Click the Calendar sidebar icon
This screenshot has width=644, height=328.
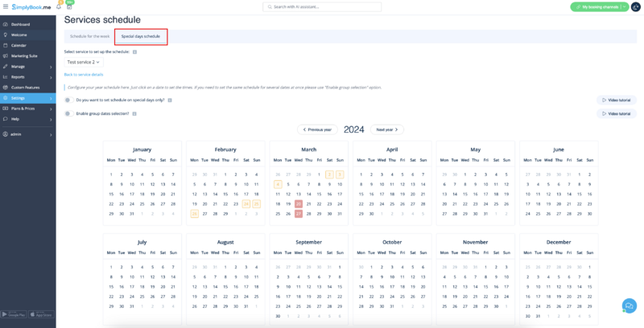6,46
